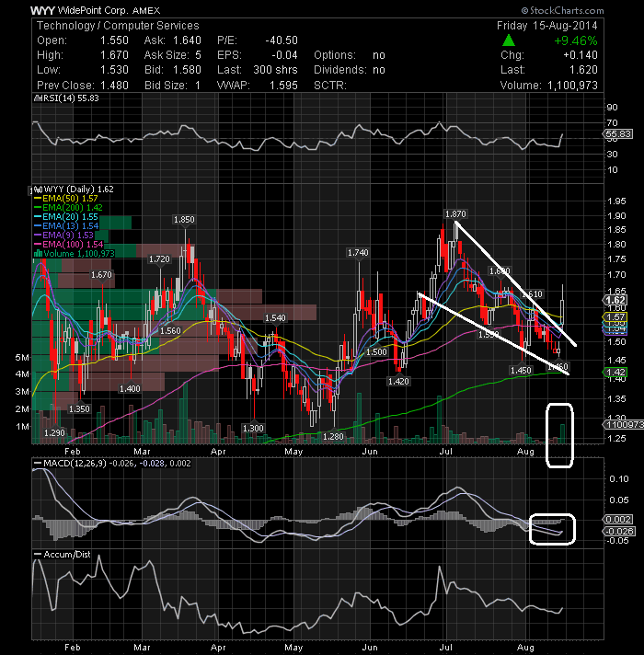Click the 1.870 peak price label
The height and width of the screenshot is (655, 644).
click(455, 213)
